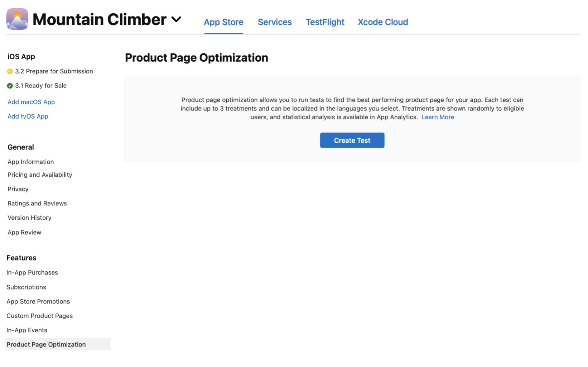Open Ratings and Reviews section
Image resolution: width=588 pixels, height=367 pixels.
pyautogui.click(x=37, y=204)
